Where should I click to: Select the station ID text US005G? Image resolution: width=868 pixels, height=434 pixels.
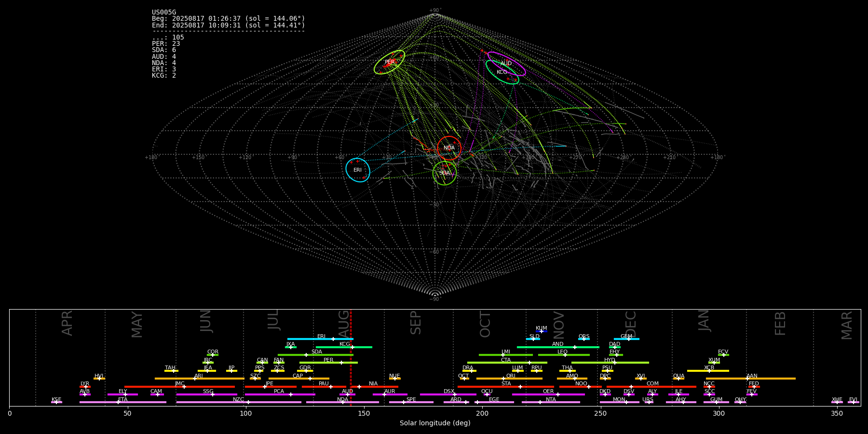pos(164,13)
